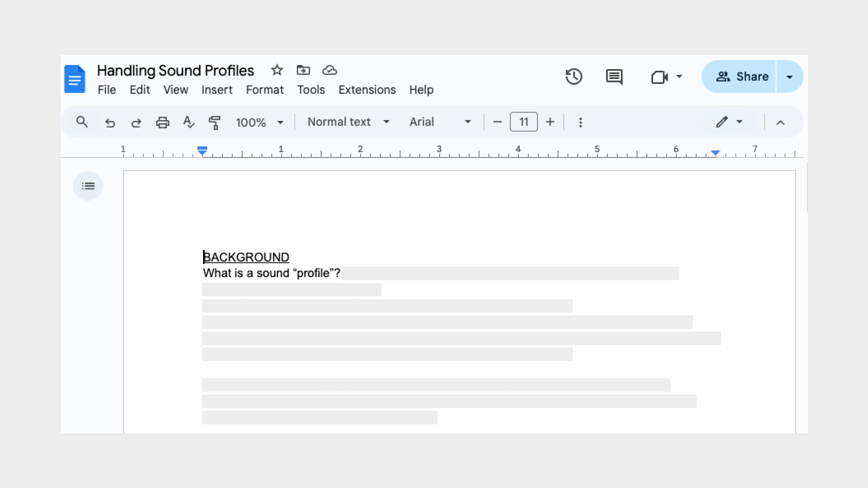Open the Edit menu
Viewport: 868px width, 488px height.
140,90
